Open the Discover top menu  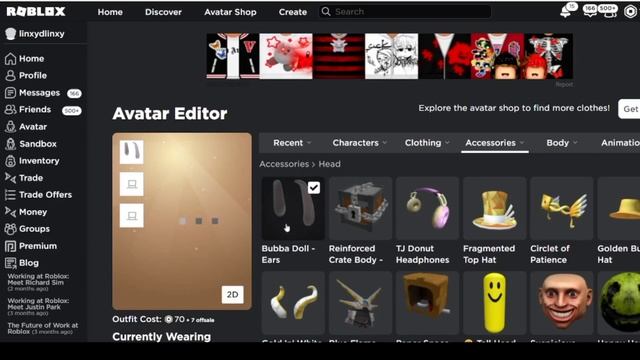(163, 12)
